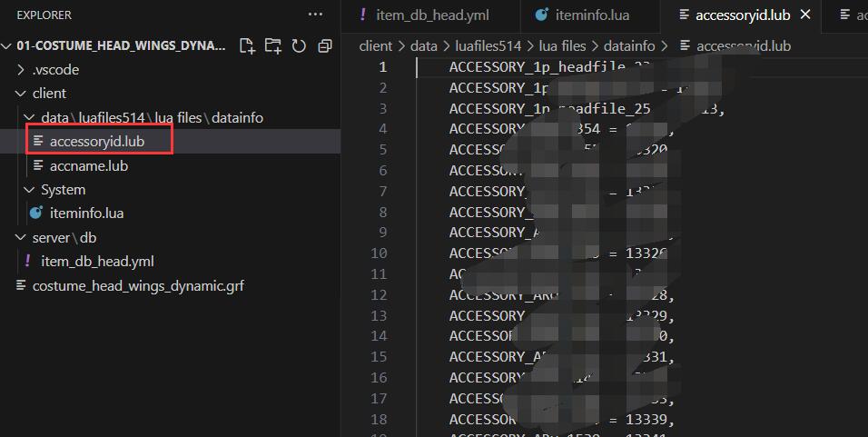Close the accessoryid.lub editor tab
Viewport: 868px width, 437px height.
click(x=804, y=15)
